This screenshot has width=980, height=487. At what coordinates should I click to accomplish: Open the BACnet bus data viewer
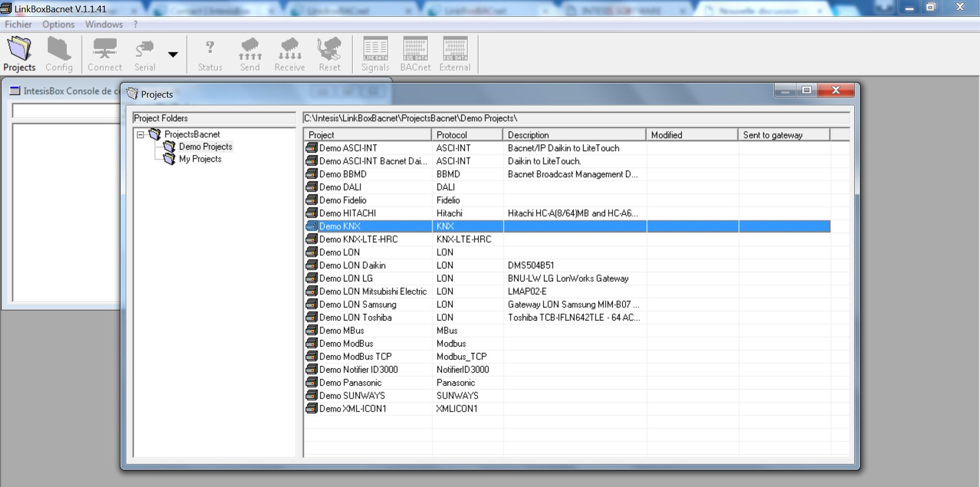point(415,54)
